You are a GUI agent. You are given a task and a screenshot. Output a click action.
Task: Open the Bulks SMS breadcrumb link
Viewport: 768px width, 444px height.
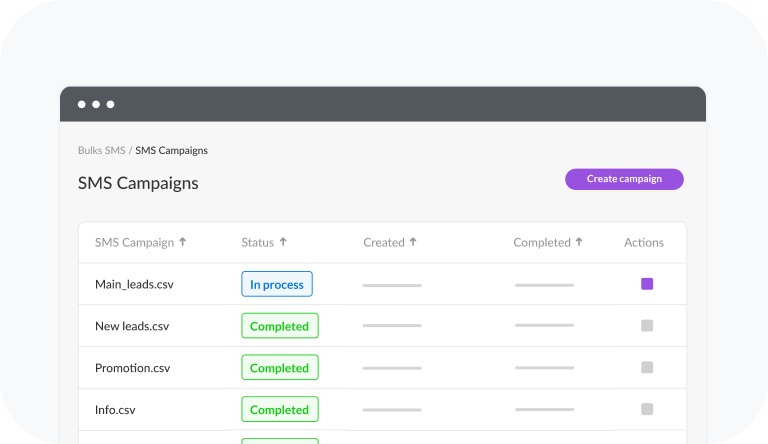[x=101, y=150]
